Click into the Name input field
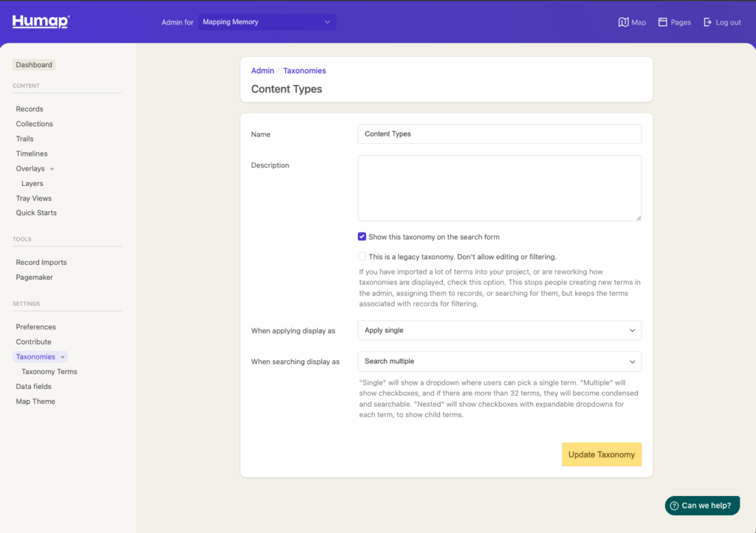This screenshot has height=533, width=756. [x=499, y=134]
